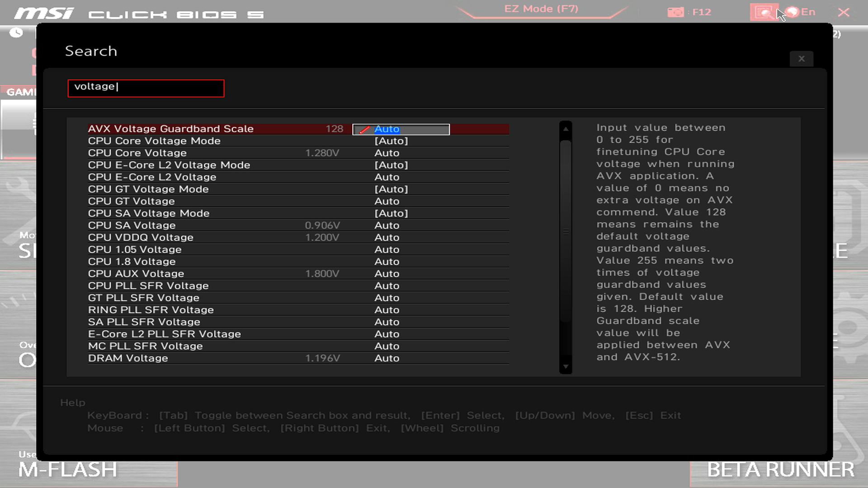This screenshot has width=868, height=488.
Task: Click on CPU Core Voltage entry
Action: pyautogui.click(x=137, y=153)
